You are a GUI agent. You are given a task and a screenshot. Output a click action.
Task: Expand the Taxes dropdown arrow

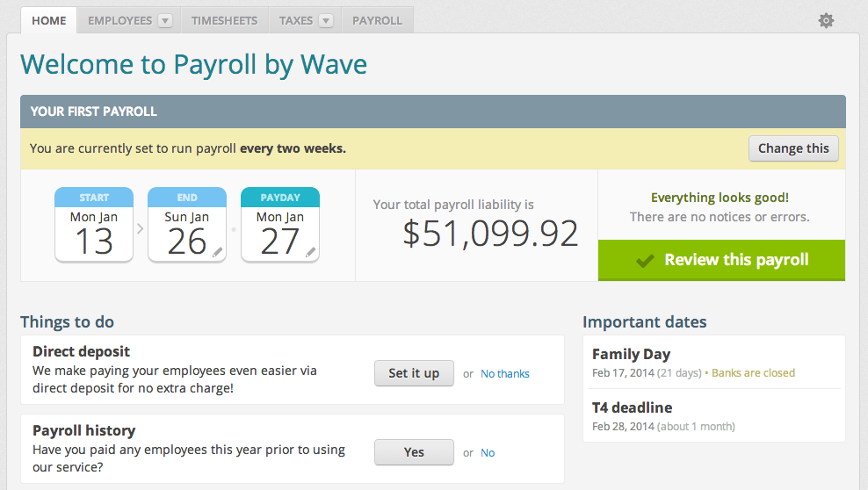point(326,21)
